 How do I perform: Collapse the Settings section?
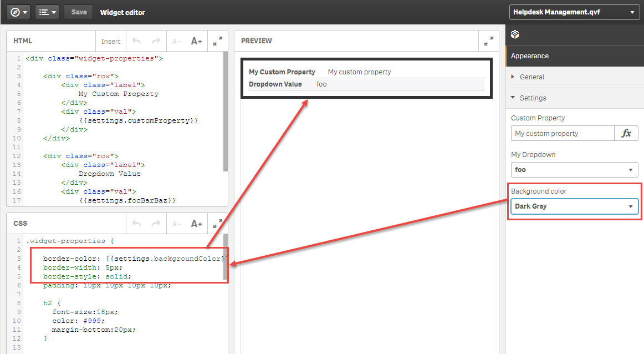pos(533,98)
